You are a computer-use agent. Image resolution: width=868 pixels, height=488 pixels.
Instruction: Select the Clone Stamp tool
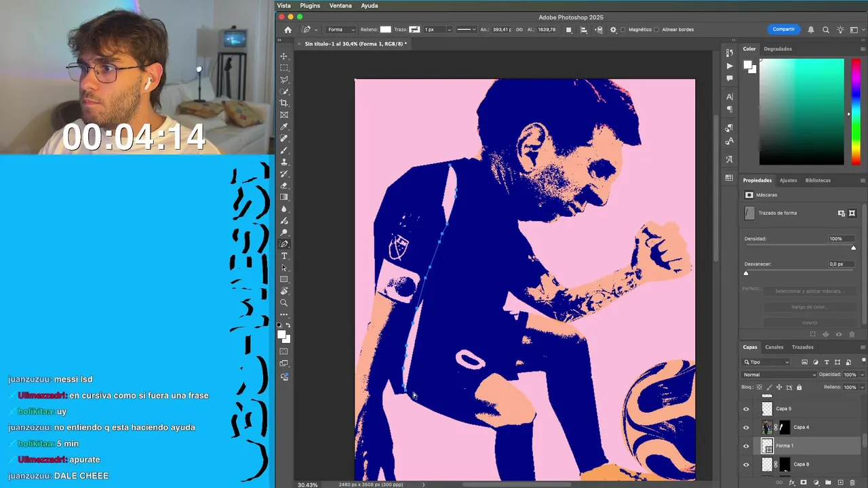(x=284, y=162)
